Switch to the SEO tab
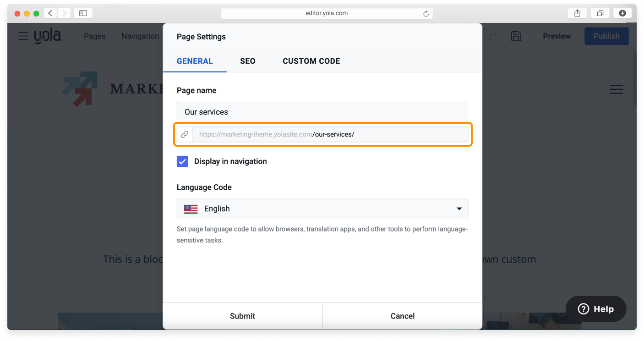 tap(247, 61)
